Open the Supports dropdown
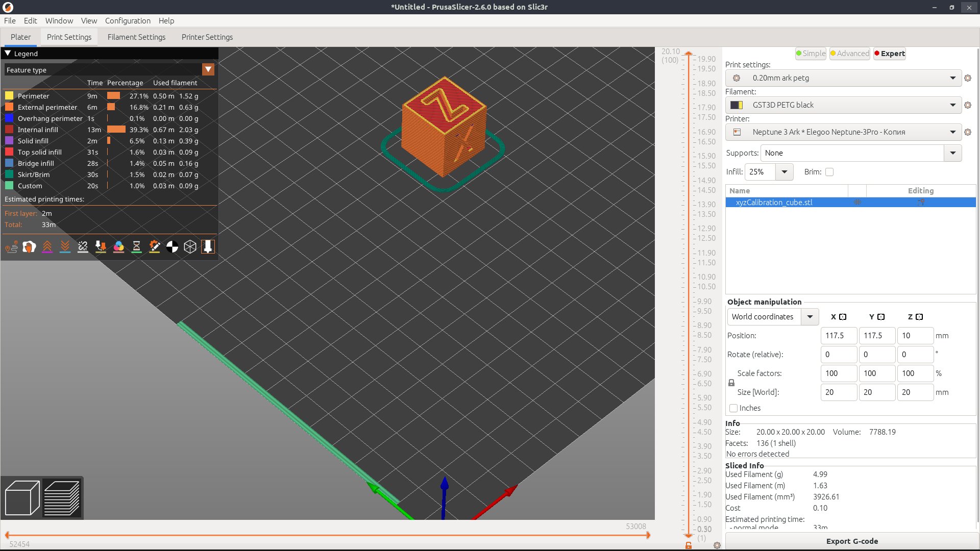Screen dimensions: 980x551 (x=952, y=153)
